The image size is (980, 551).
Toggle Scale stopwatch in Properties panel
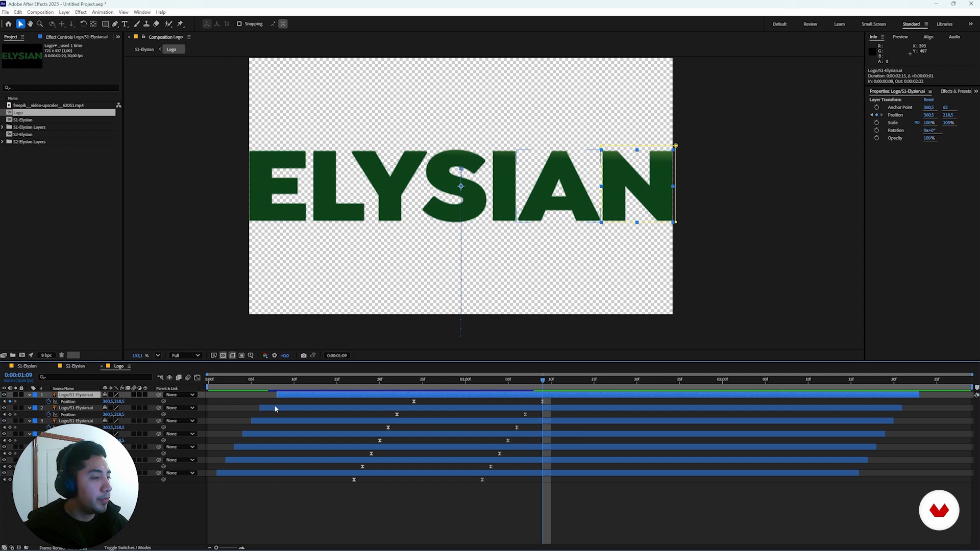pos(877,123)
